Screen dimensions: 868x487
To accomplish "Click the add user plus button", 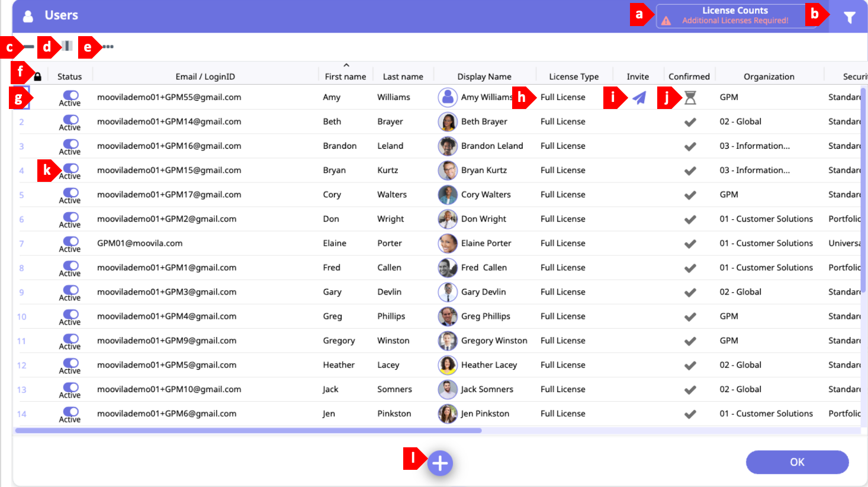I will click(440, 463).
